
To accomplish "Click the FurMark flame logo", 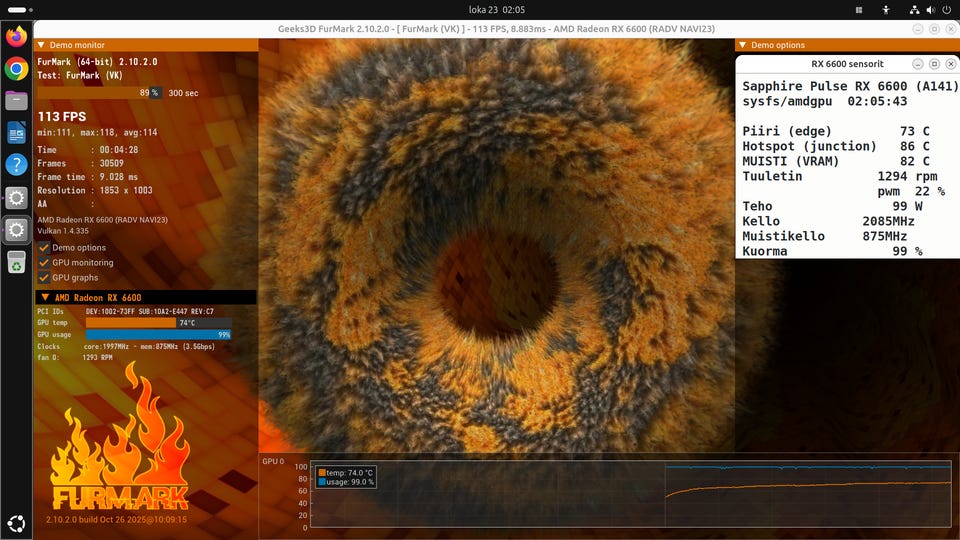I will pos(120,438).
